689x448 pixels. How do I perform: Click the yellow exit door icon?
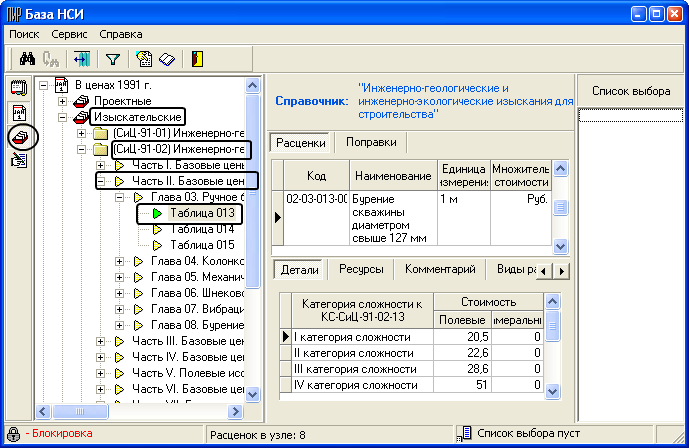197,59
